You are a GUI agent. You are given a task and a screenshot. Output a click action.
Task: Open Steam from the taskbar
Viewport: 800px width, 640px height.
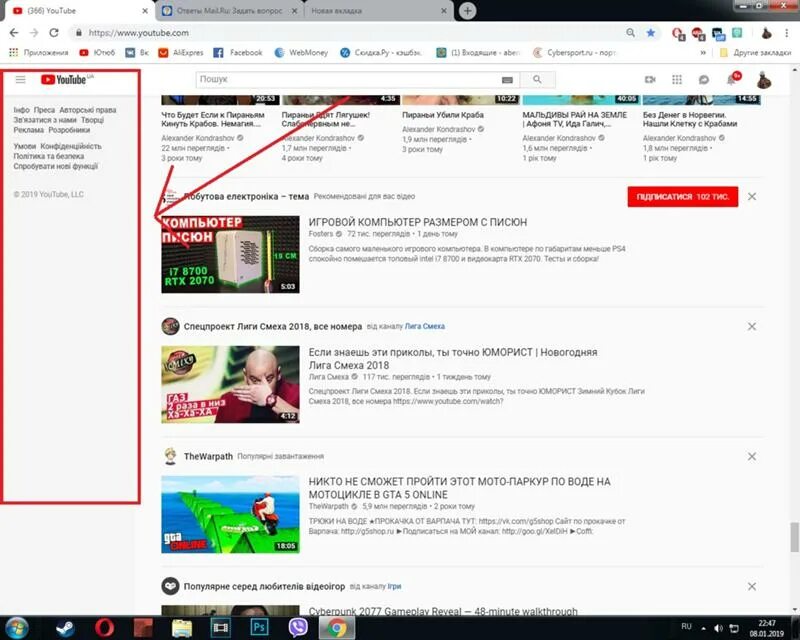pyautogui.click(x=65, y=628)
